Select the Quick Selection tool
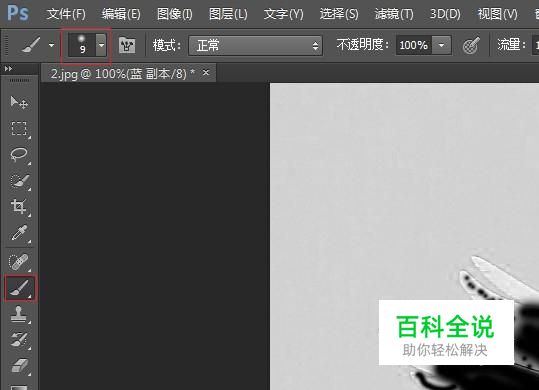The image size is (539, 390). 19,180
